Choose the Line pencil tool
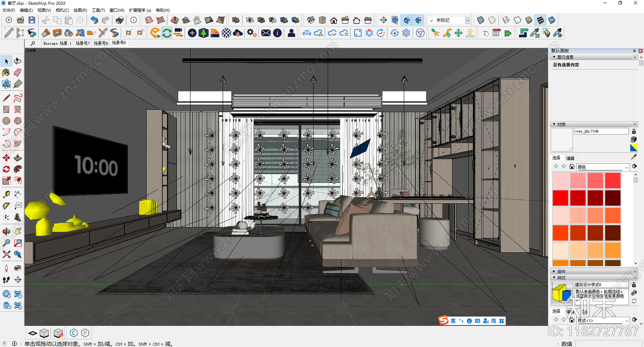Viewport: 644px width, 347px height. point(6,98)
